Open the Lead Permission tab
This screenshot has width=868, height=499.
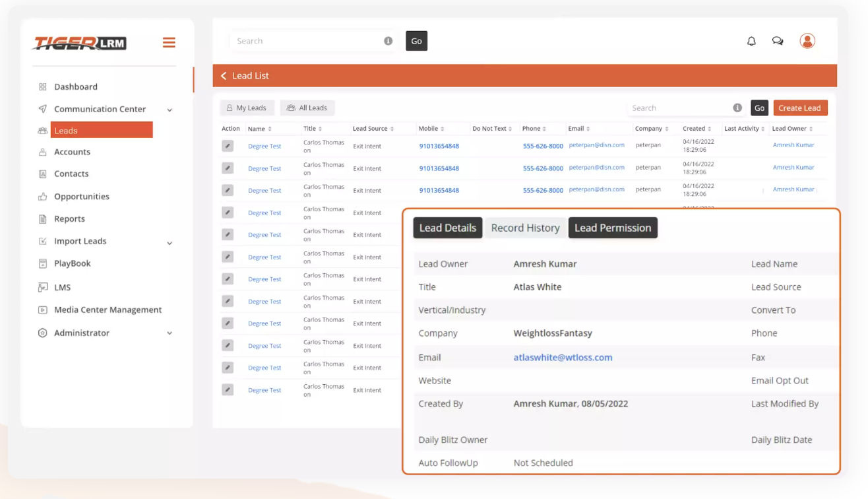point(612,228)
